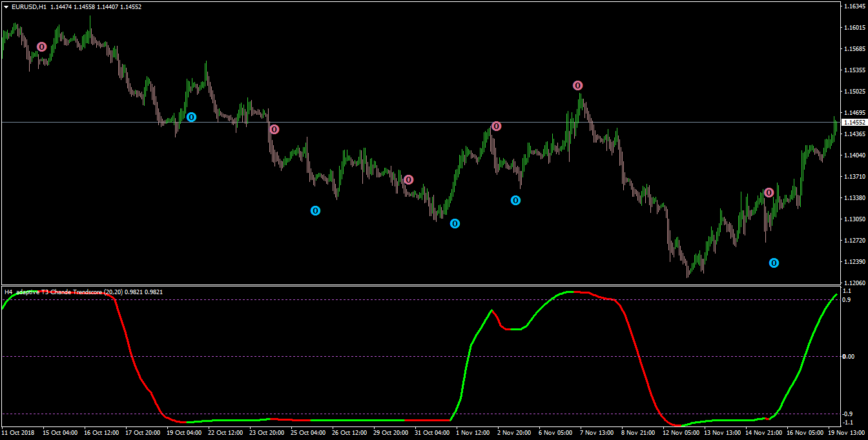
Task: Click the 1.12720 price axis label
Action: pos(854,241)
